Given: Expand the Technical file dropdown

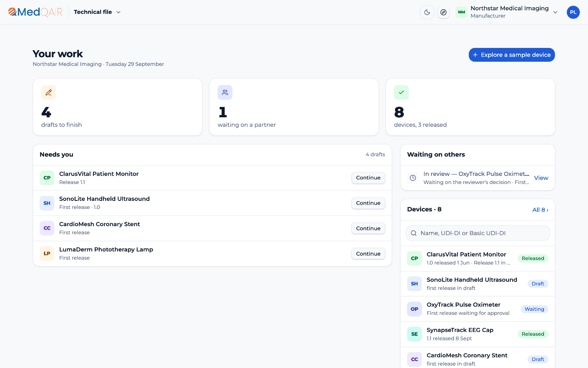Looking at the screenshot, I should [x=97, y=12].
